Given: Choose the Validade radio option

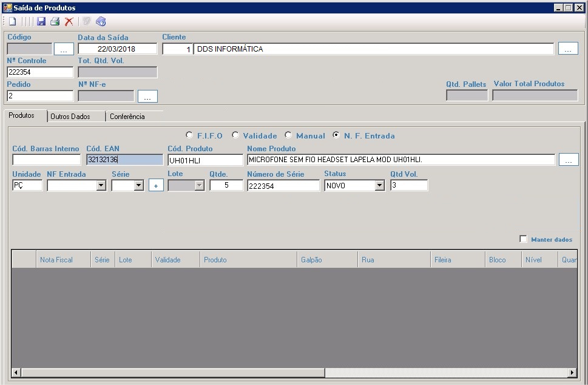Looking at the screenshot, I should 235,135.
